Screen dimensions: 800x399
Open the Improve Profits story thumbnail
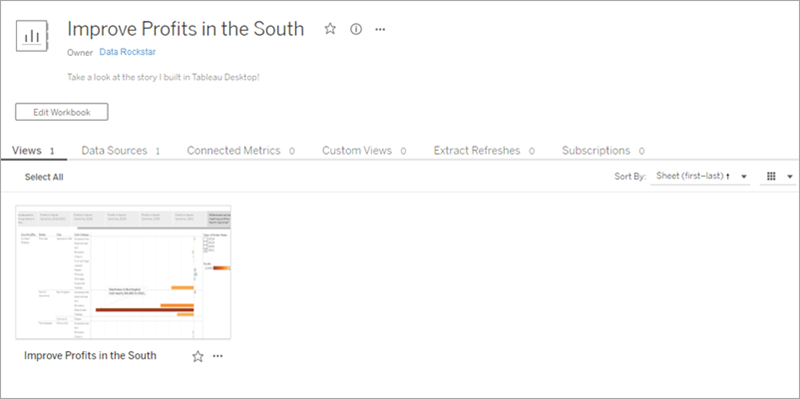[x=123, y=272]
